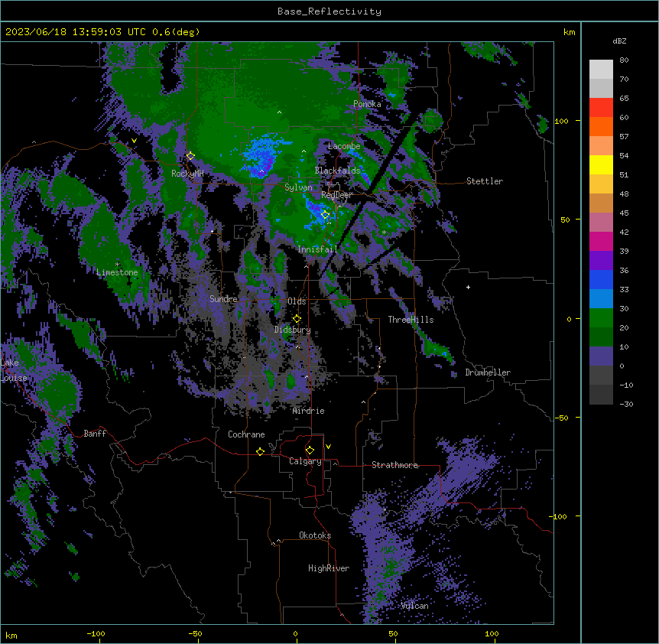The height and width of the screenshot is (644, 659).
Task: Click the Lacombe town label
Action: [344, 146]
